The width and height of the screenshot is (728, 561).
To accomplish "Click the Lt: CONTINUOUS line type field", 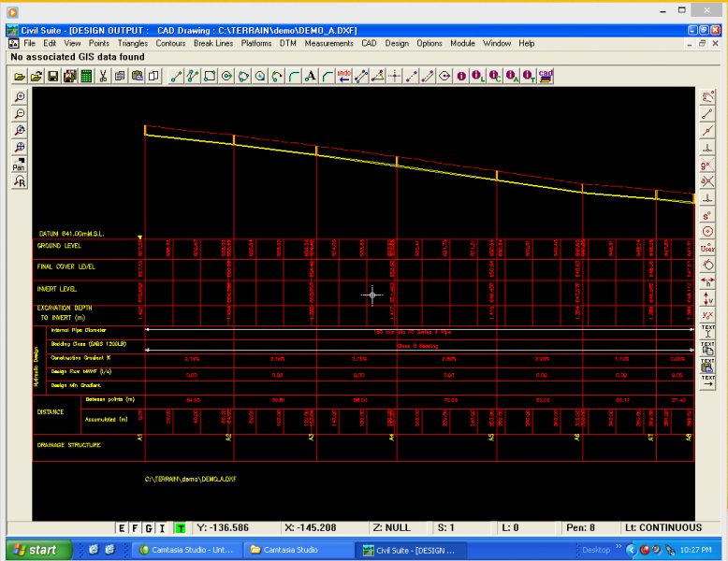I will [663, 528].
